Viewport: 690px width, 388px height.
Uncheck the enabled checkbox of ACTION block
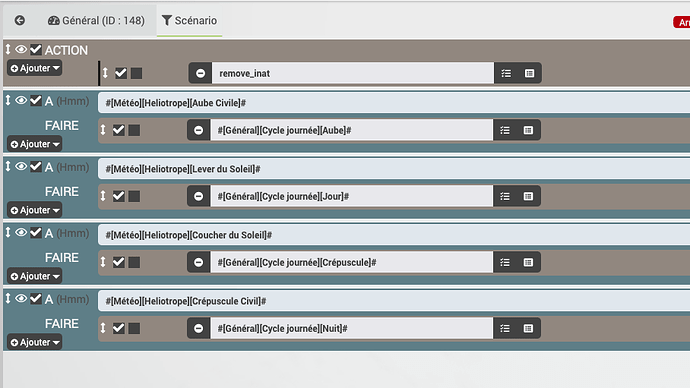tap(36, 49)
